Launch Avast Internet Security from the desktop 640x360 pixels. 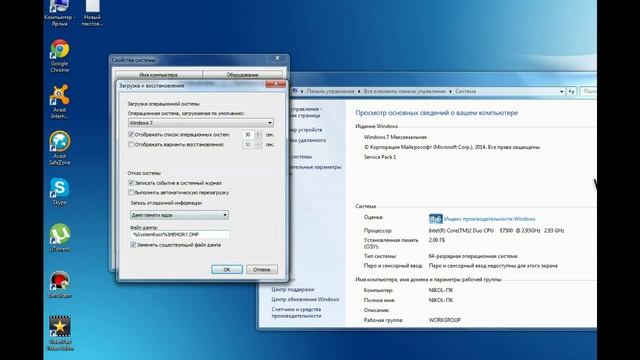tap(60, 102)
